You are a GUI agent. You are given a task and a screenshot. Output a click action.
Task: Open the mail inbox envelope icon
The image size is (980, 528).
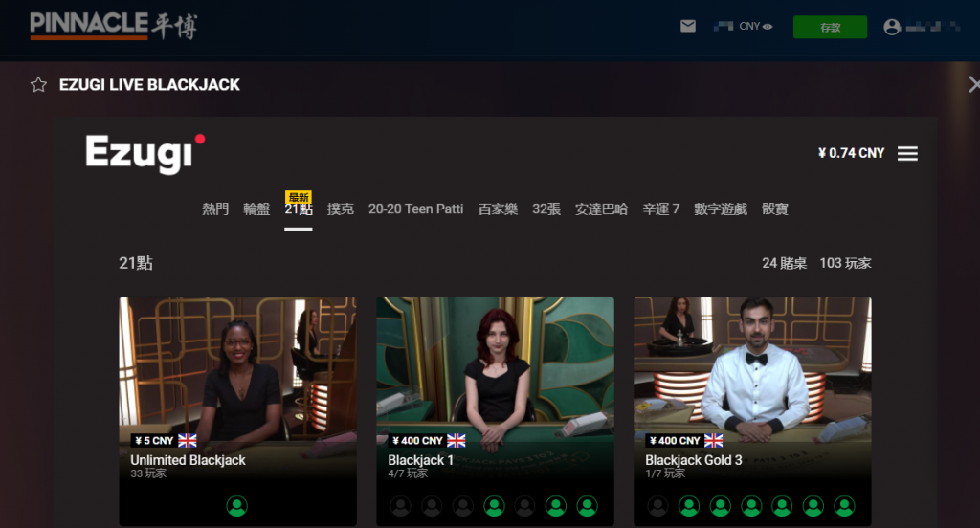[688, 27]
